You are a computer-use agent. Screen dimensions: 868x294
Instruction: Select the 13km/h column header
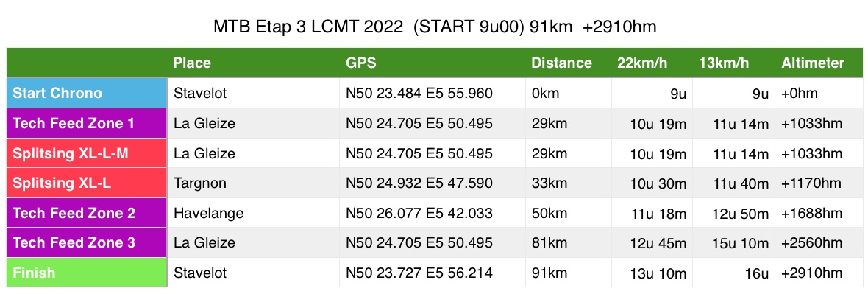click(724, 63)
